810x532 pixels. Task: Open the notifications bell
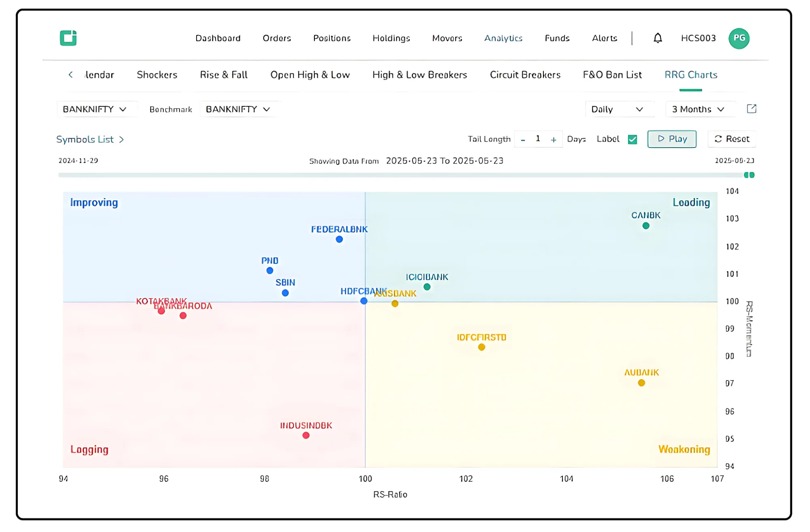[x=658, y=38]
